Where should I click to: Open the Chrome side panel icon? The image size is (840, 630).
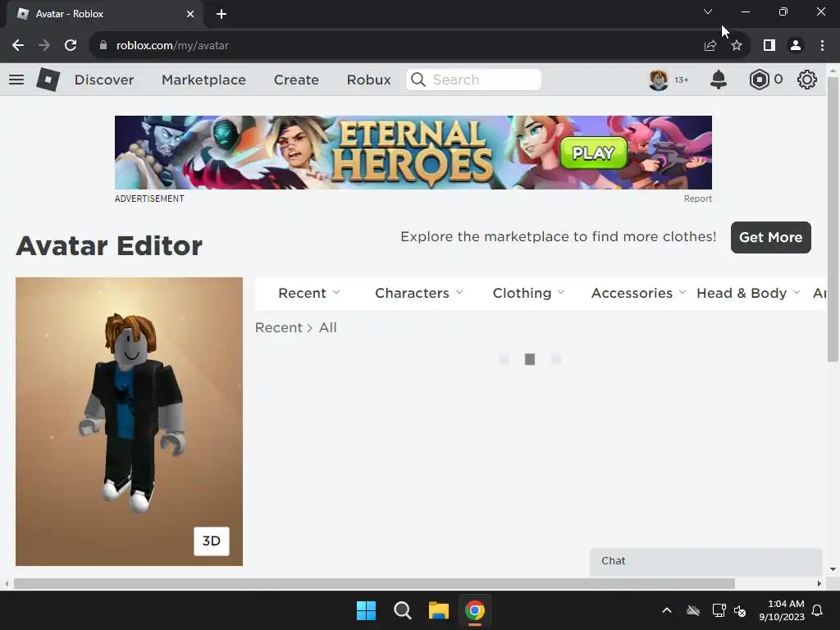coord(769,46)
